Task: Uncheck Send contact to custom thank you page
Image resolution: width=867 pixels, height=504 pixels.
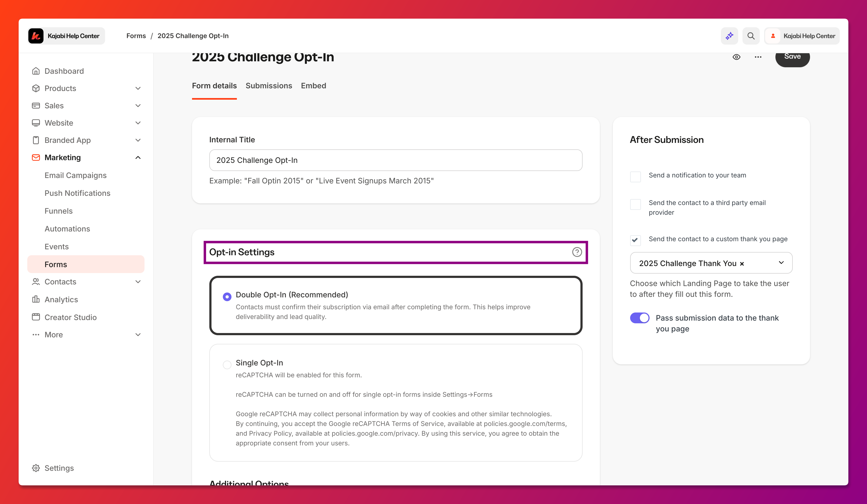Action: [635, 240]
